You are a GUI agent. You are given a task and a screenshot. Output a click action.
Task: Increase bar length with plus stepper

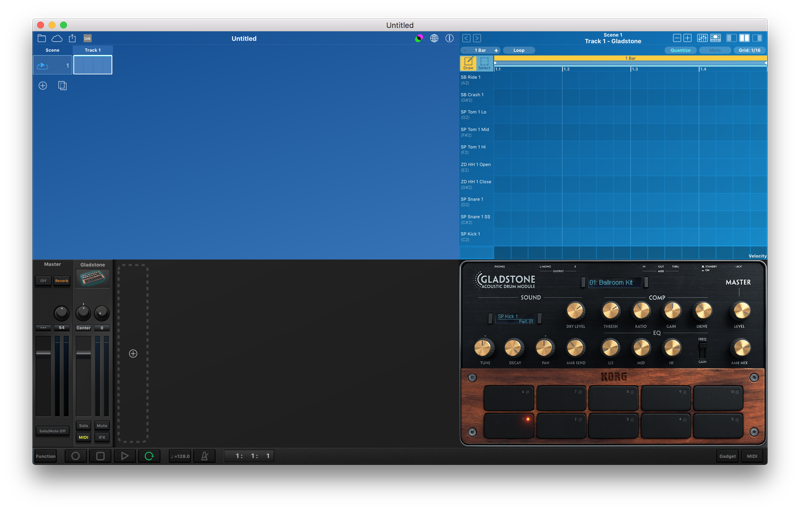[x=496, y=50]
